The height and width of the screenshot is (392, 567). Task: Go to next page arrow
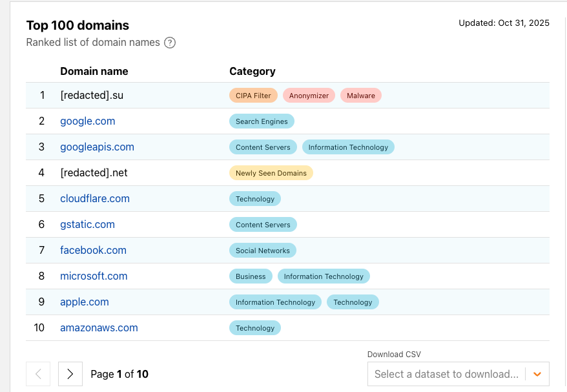point(70,374)
